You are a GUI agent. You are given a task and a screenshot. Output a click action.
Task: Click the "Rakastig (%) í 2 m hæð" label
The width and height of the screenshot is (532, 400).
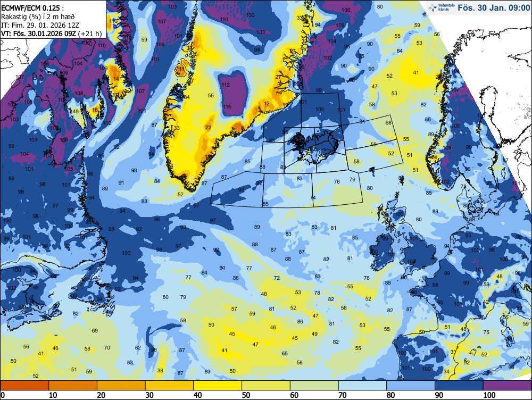pyautogui.click(x=38, y=16)
